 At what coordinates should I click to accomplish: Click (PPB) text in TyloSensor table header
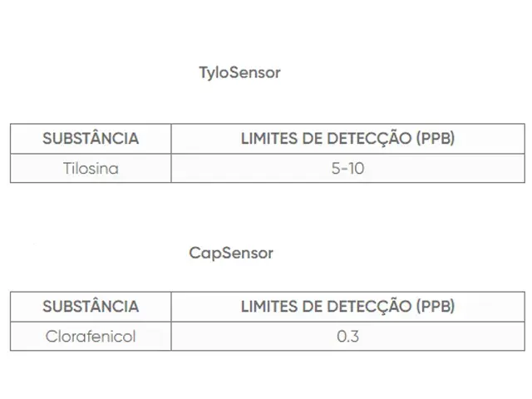coord(436,139)
